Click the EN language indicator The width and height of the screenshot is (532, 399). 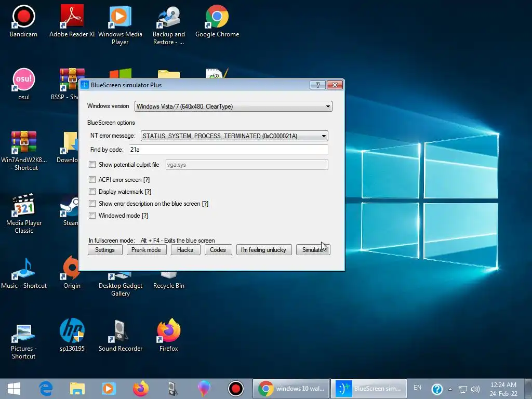(x=417, y=388)
